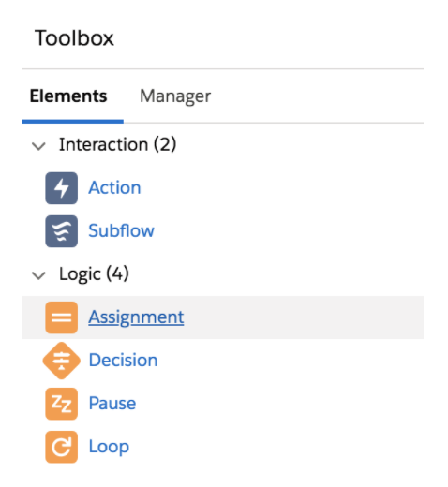This screenshot has width=448, height=487.
Task: Select the diamond Decision signpost icon
Action: coord(62,361)
